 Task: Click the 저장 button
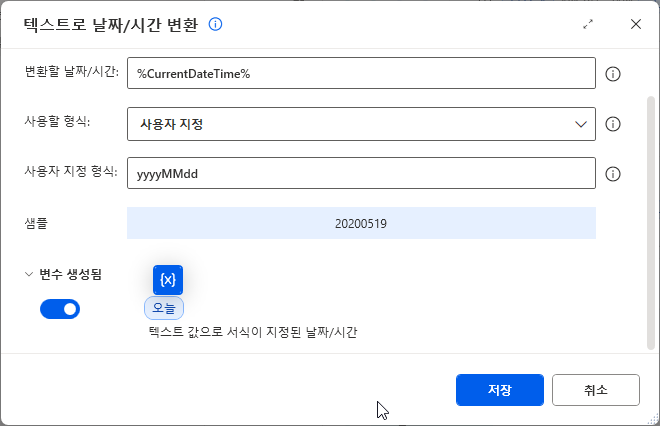coord(500,390)
